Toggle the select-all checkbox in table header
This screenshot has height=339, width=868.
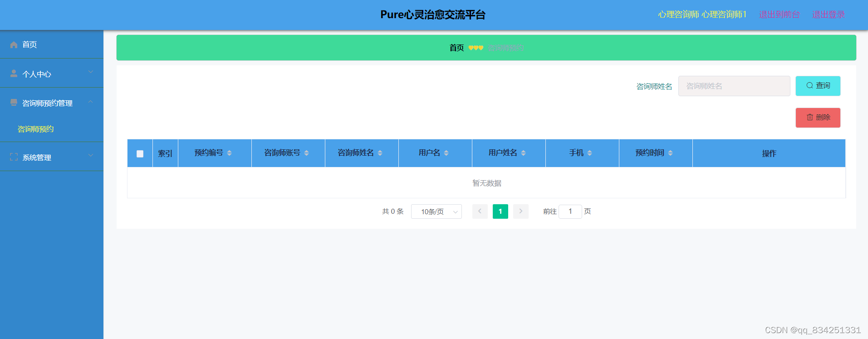(140, 154)
